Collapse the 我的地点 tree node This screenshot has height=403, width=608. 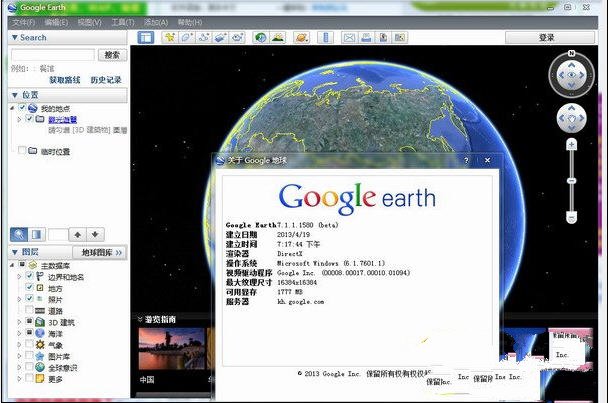pos(12,108)
